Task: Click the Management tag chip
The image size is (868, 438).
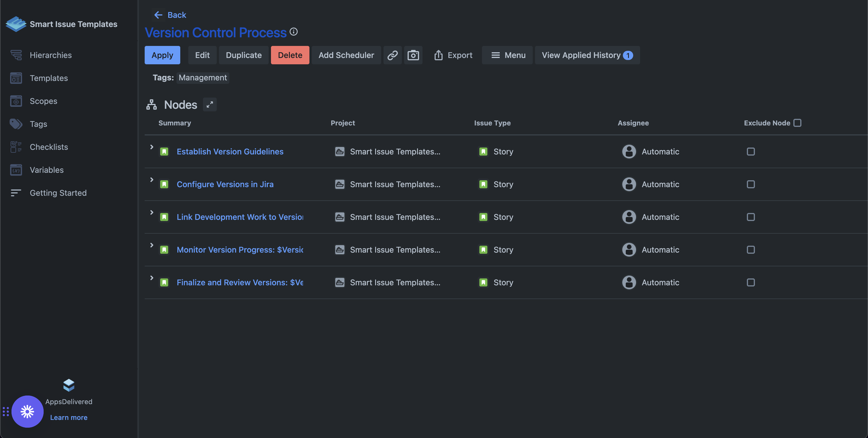Action: tap(203, 78)
